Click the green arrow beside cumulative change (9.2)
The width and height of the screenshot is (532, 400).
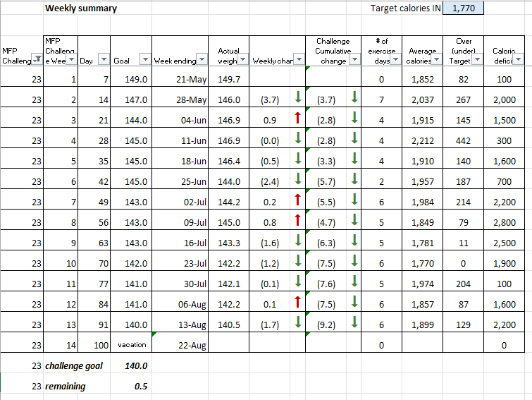click(354, 322)
